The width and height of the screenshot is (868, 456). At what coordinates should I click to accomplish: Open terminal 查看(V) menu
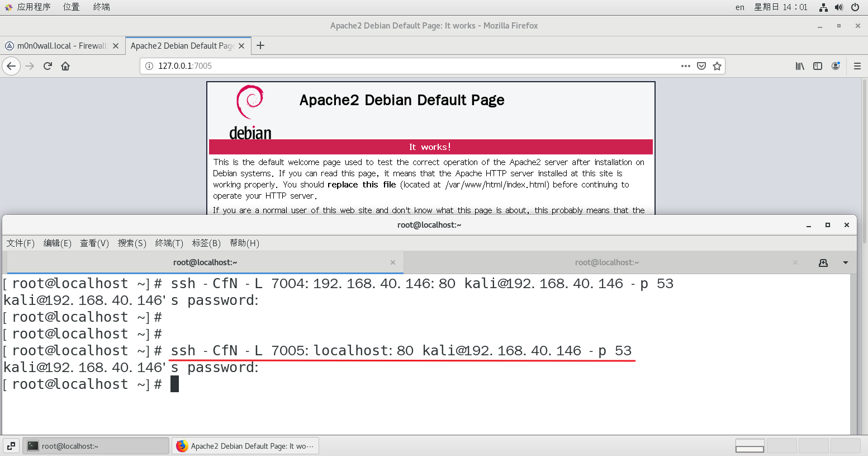coord(94,243)
